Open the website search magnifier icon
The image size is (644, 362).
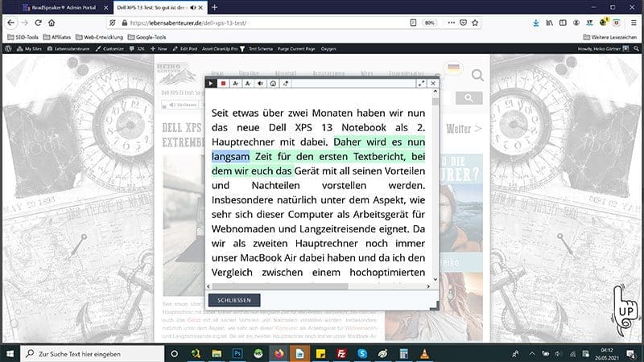pyautogui.click(x=477, y=75)
